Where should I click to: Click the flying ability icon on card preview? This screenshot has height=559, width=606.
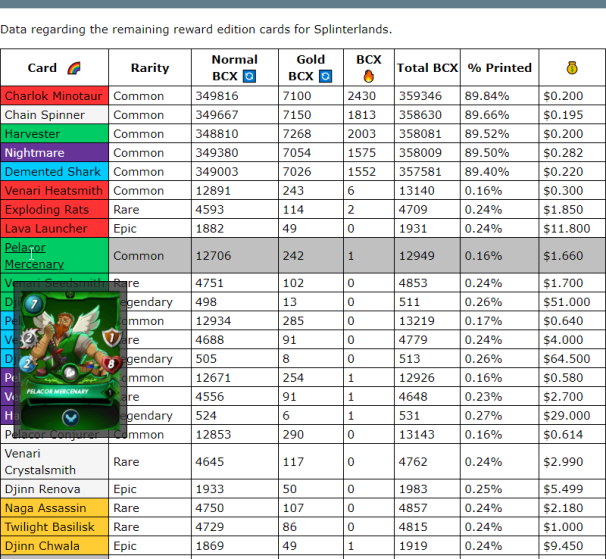[70, 417]
